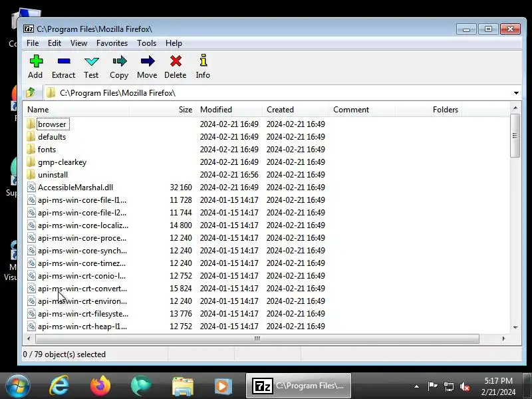Click vertical scrollbar down arrow
This screenshot has height=399, width=532.
pyautogui.click(x=515, y=327)
